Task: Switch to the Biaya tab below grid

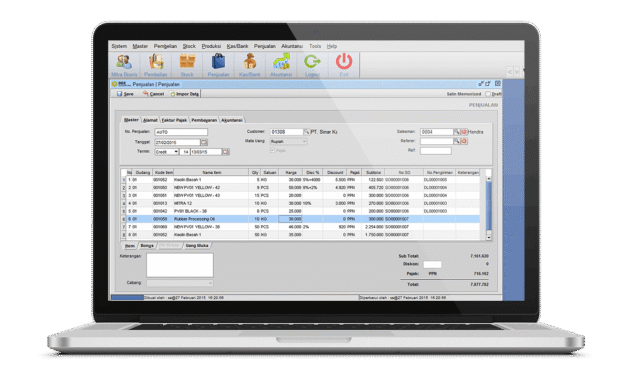Action: click(147, 245)
